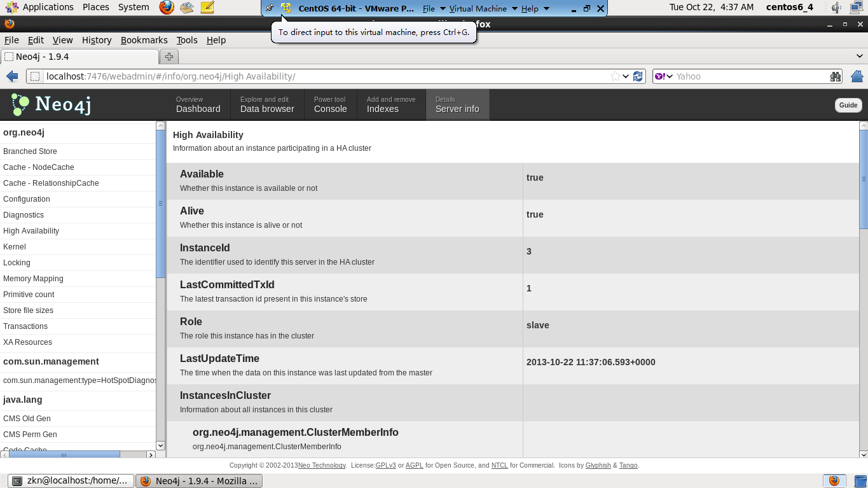Screen dimensions: 868x488
Task: Click the site identity icon in URL bar
Action: click(x=35, y=76)
